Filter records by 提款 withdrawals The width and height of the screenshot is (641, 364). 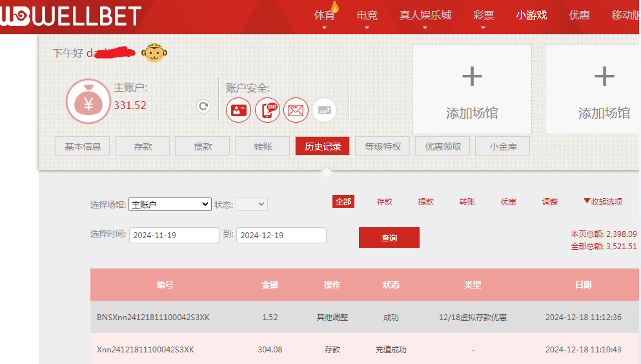(x=425, y=201)
